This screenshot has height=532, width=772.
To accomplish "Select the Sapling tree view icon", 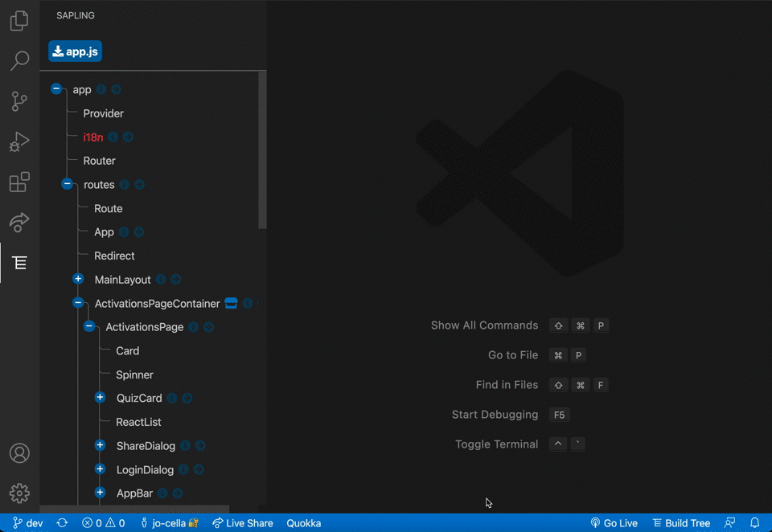I will click(x=19, y=263).
